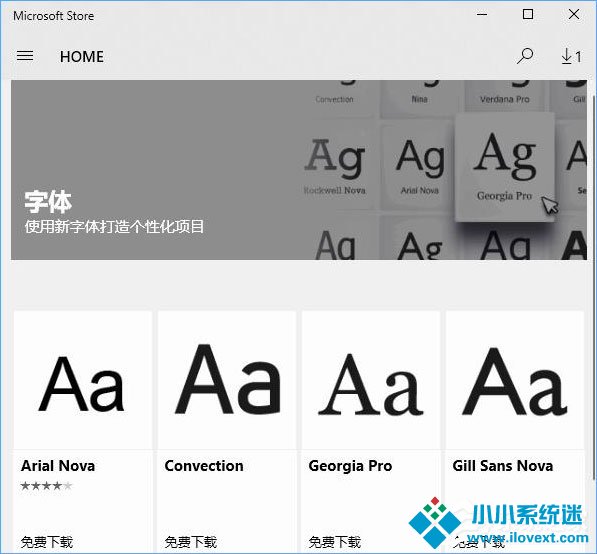This screenshot has height=554, width=597.
Task: Show downloads and updates queue
Action: click(x=571, y=56)
